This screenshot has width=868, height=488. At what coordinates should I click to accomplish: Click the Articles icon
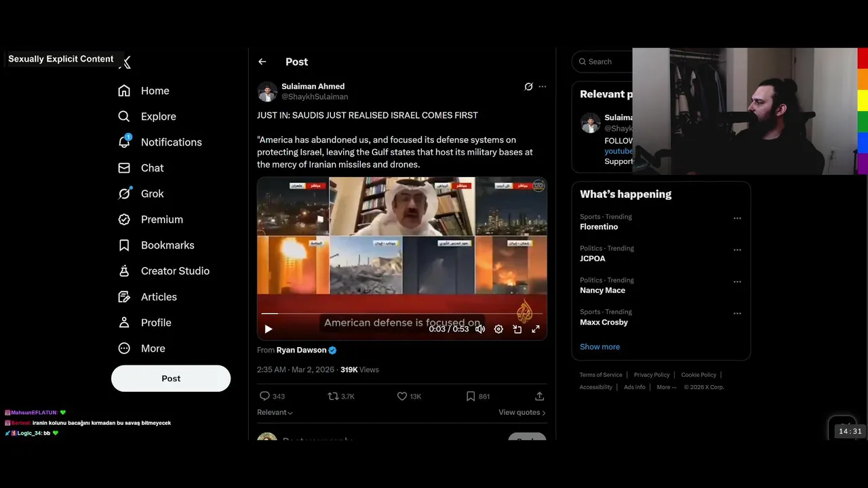pos(124,297)
